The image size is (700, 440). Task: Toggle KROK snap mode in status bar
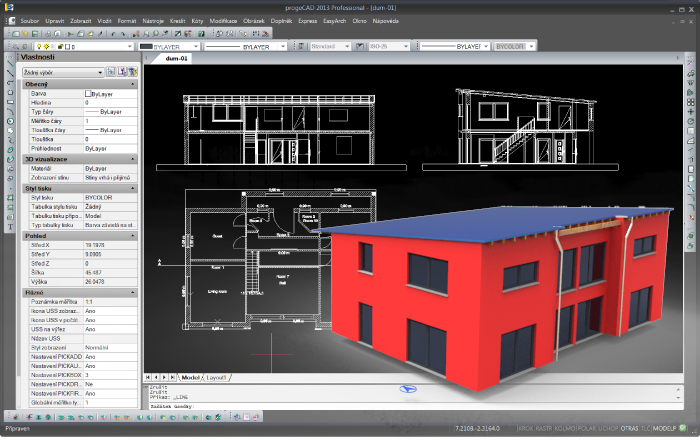pyautogui.click(x=526, y=427)
